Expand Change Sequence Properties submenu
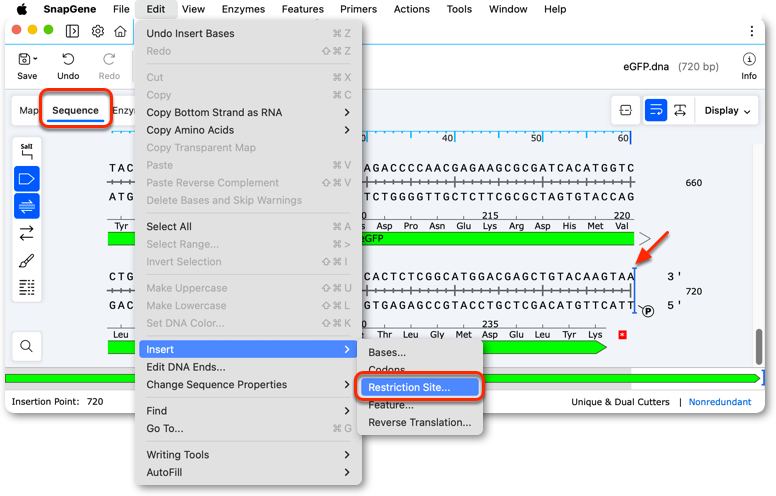Screen dimensions: 776x496 248,385
